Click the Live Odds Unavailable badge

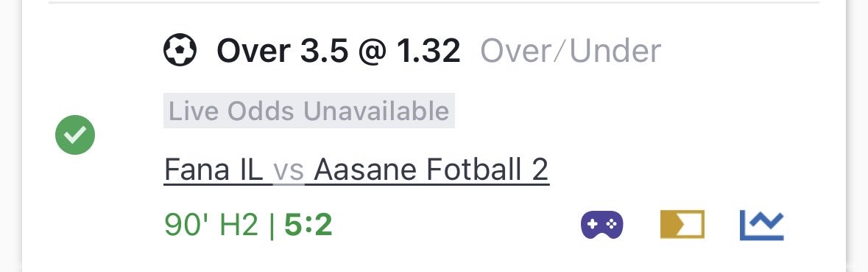(x=309, y=111)
